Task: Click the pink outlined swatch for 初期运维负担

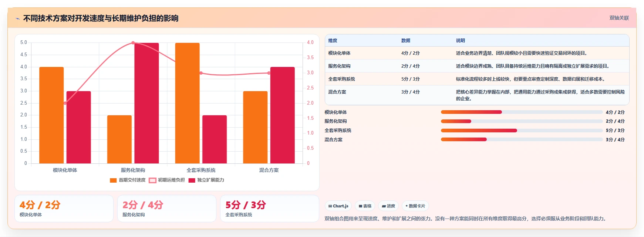Action: [152, 180]
